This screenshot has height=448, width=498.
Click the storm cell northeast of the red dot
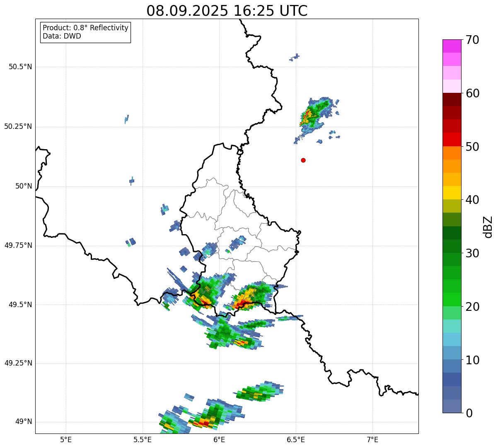coord(316,116)
